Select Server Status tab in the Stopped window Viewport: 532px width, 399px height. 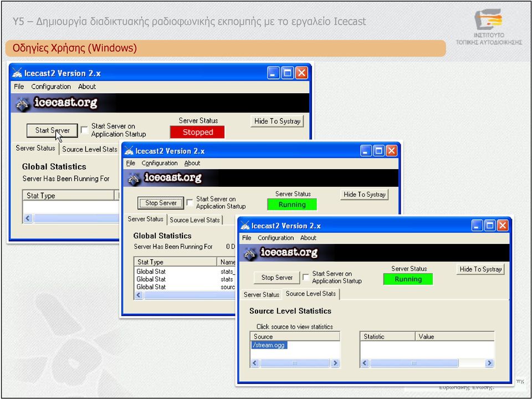pos(35,149)
